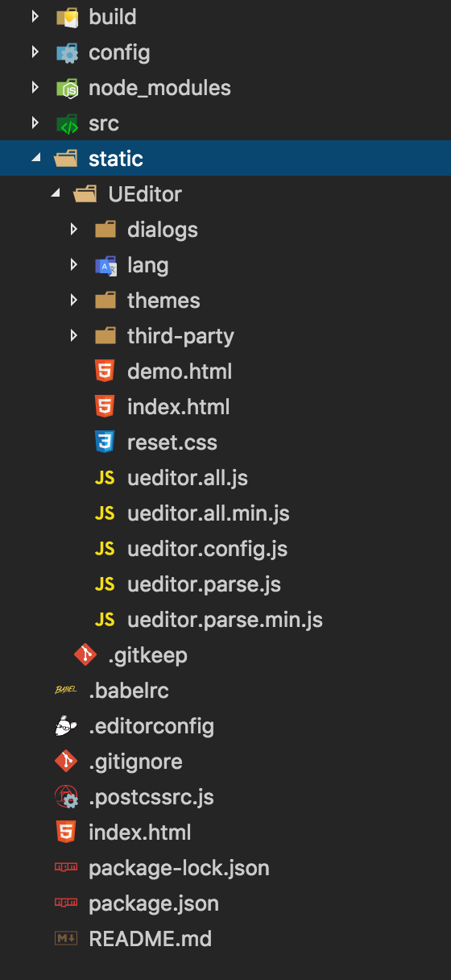Open the ueditor.config.js file
Viewport: 451px width, 980px height.
click(x=207, y=549)
